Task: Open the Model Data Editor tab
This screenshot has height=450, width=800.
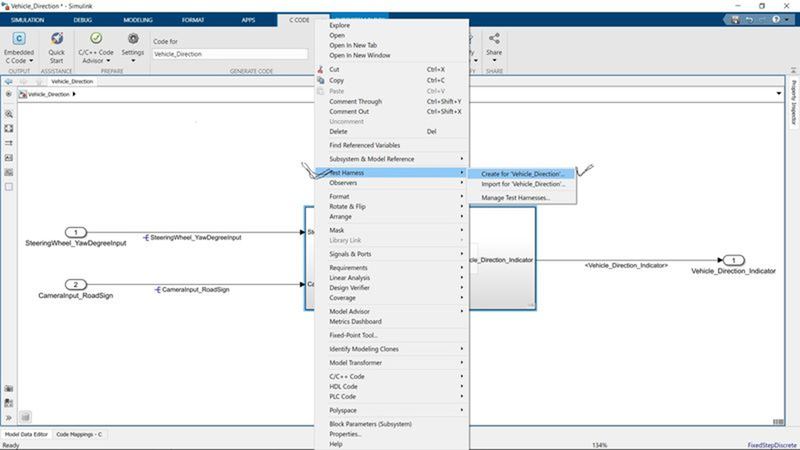Action: pos(26,434)
